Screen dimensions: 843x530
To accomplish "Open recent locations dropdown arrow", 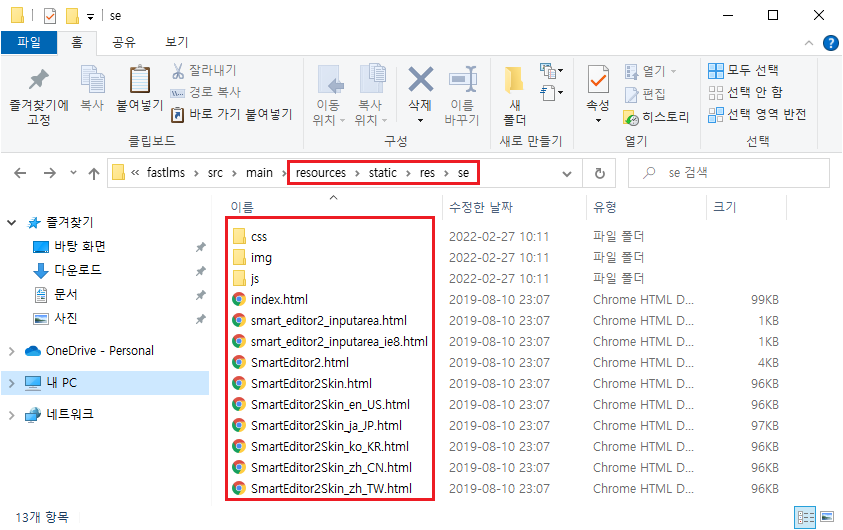I will click(73, 173).
